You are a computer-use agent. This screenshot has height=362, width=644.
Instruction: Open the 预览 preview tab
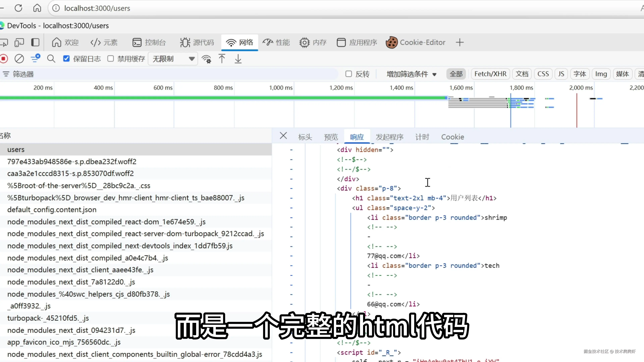[331, 137]
